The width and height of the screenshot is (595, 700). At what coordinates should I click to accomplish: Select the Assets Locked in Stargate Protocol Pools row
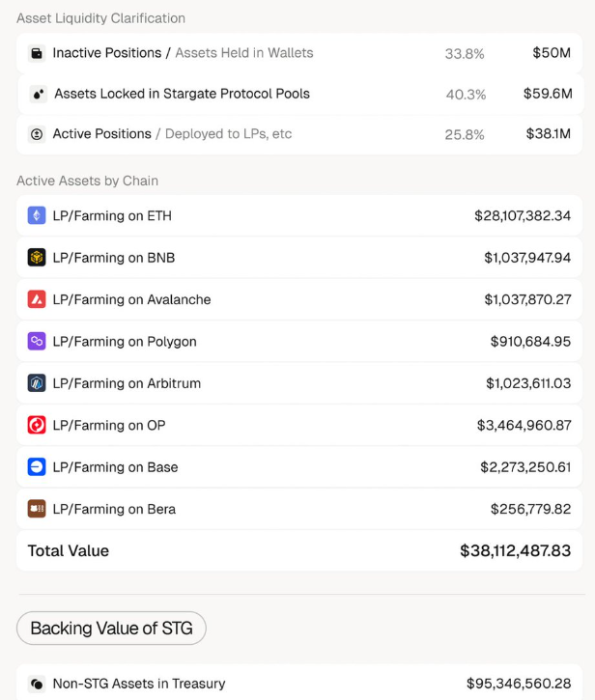pos(300,95)
